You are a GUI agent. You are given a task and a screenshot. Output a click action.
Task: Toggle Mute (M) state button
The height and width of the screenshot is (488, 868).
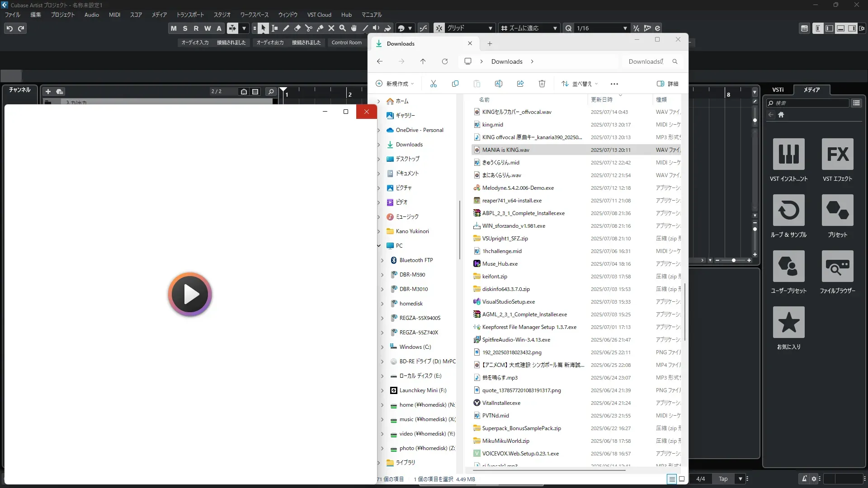174,28
